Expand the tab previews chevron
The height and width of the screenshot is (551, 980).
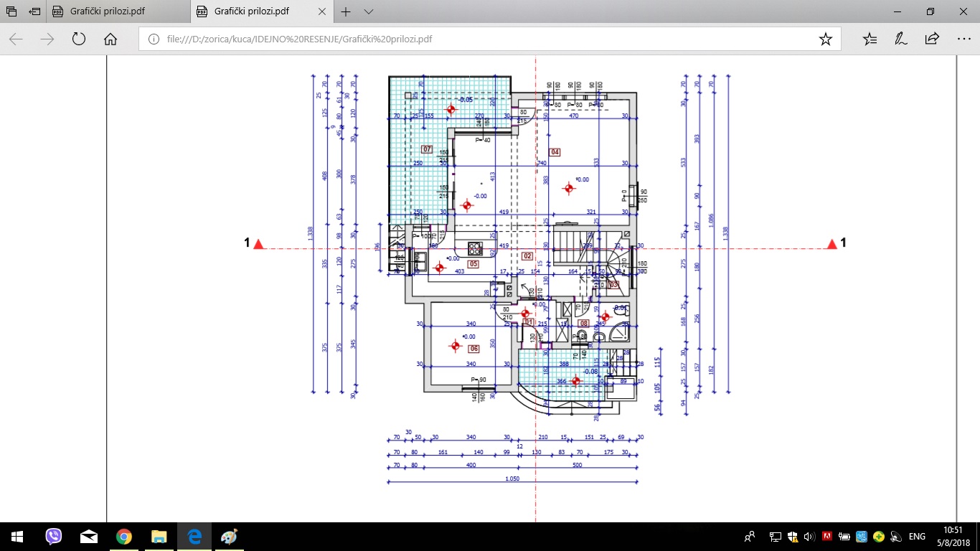pyautogui.click(x=369, y=12)
